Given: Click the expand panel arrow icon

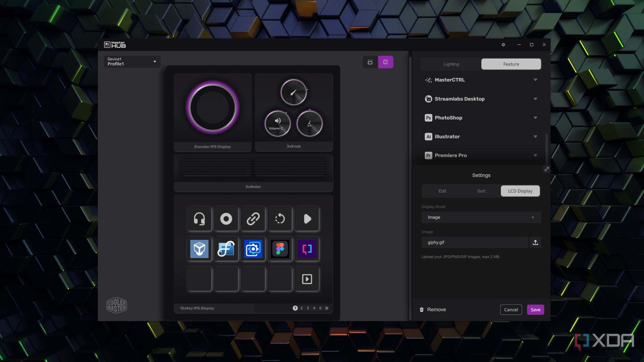Looking at the screenshot, I should click(547, 169).
